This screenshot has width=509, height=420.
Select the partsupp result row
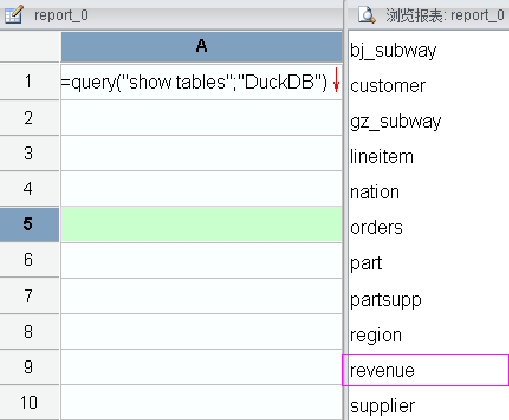386,299
